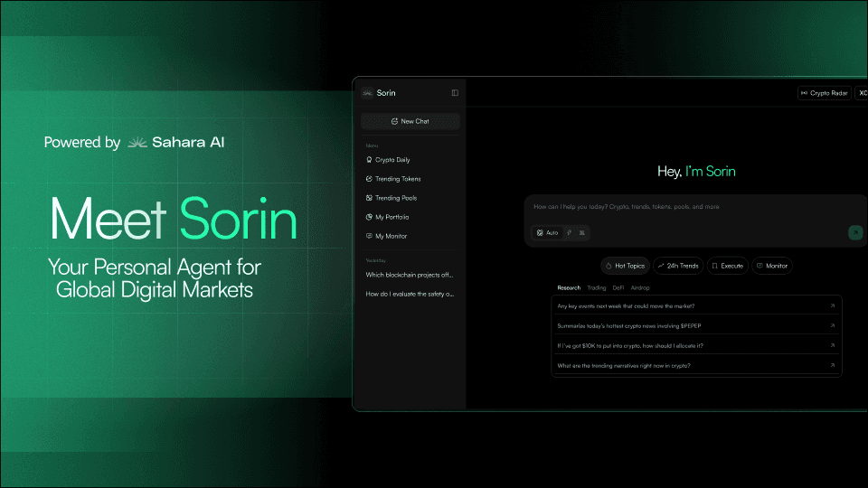Click the Crypto Radar icon
The height and width of the screenshot is (488, 868).
coord(805,93)
